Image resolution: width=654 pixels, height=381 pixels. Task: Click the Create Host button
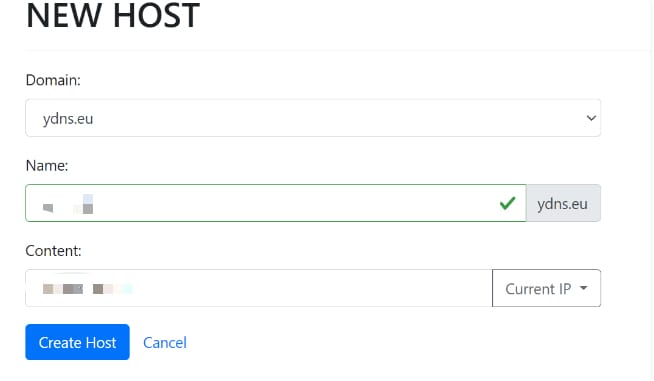pyautogui.click(x=77, y=342)
